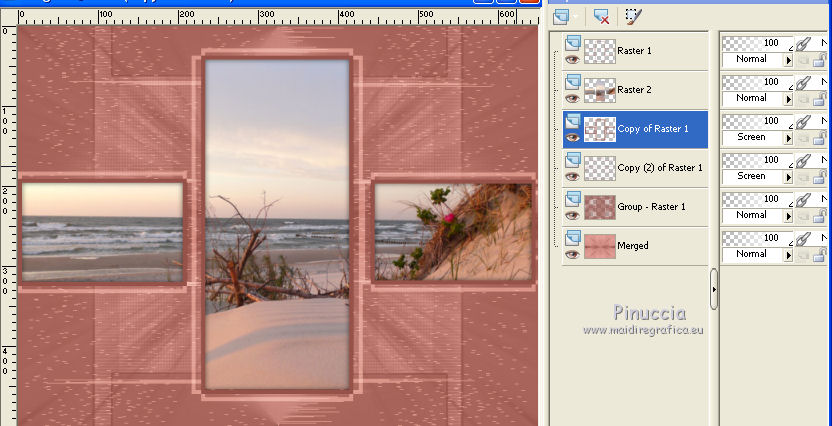832x426 pixels.
Task: Click opacity slider of Merged layer
Action: tap(758, 238)
